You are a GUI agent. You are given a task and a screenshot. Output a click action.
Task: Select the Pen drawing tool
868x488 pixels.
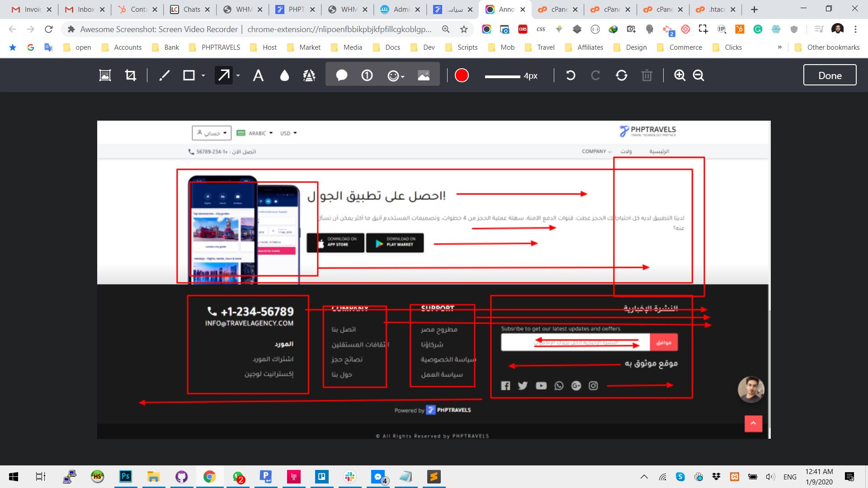165,75
